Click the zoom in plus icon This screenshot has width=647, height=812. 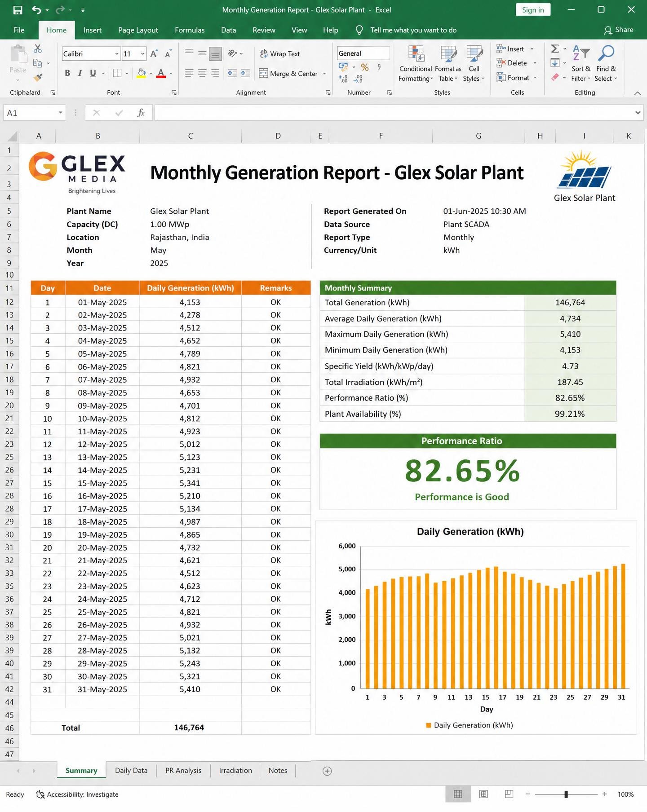click(x=605, y=794)
